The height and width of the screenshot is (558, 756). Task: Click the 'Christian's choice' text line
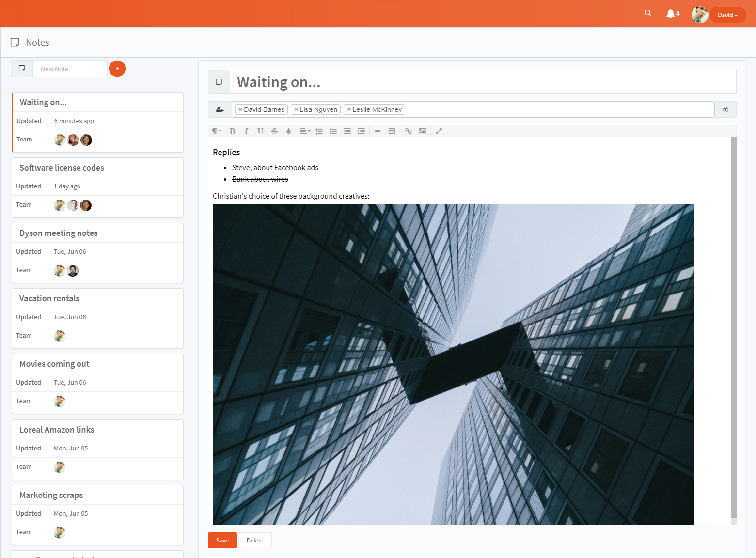click(291, 196)
